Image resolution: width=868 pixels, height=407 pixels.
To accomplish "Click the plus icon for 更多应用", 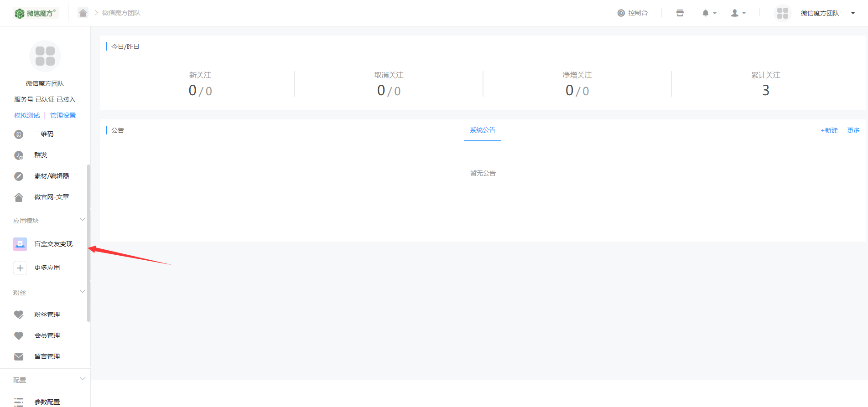I will pyautogui.click(x=20, y=268).
